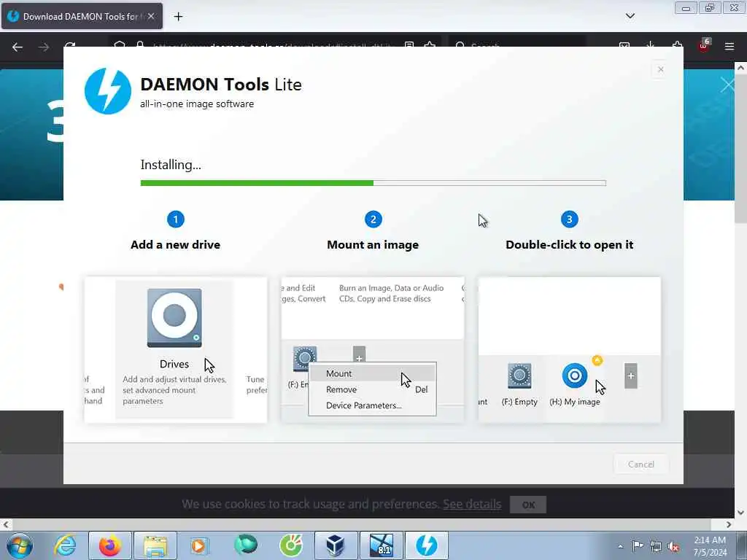Click the plus add-drive icon in step 2
Image resolution: width=747 pixels, height=560 pixels.
click(x=359, y=356)
